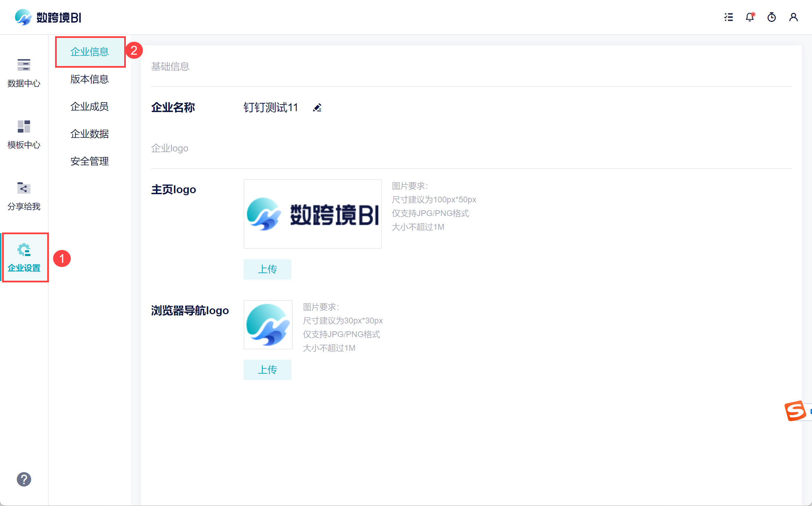Image resolution: width=812 pixels, height=506 pixels.
Task: Click 上传 button for browser navigation logo
Action: [267, 370]
